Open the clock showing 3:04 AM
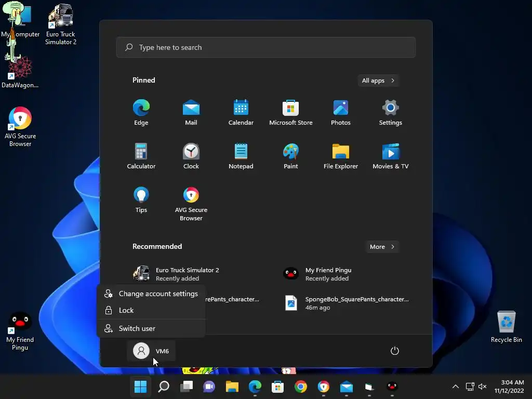 pyautogui.click(x=509, y=387)
